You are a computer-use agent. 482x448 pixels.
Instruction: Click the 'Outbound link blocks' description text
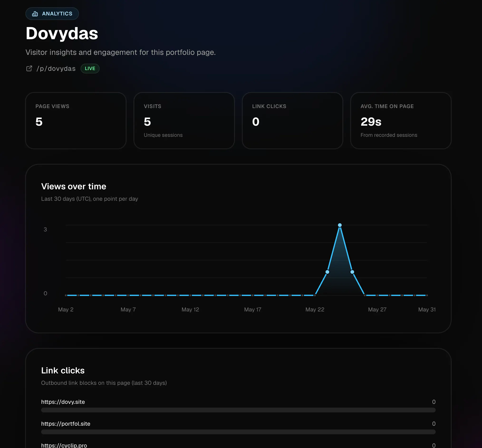104,383
